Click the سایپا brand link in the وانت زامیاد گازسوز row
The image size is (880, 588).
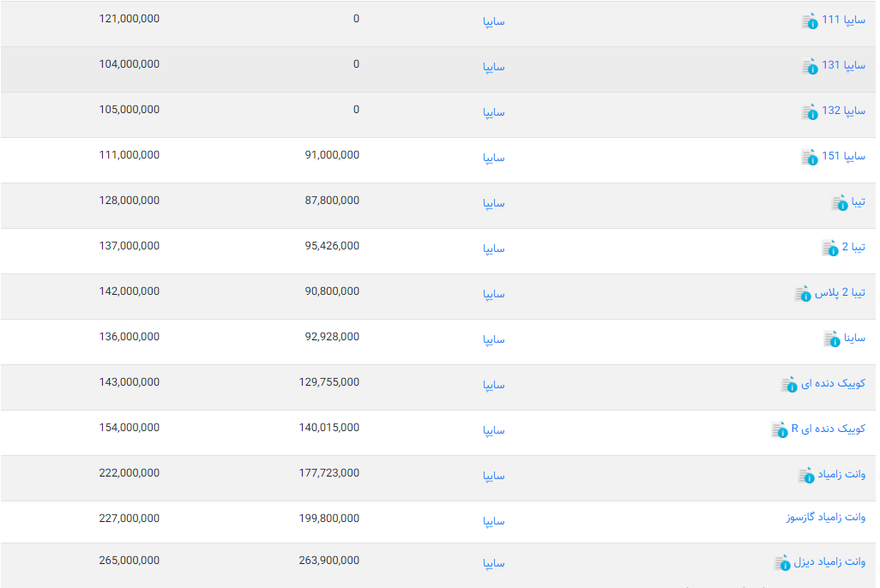click(494, 521)
